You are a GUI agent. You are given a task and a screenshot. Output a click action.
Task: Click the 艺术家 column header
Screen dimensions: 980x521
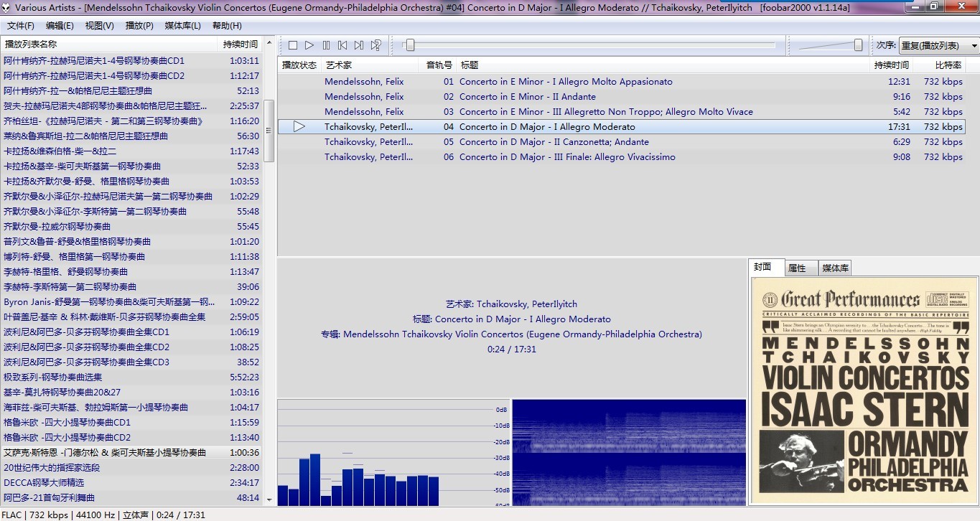[371, 65]
